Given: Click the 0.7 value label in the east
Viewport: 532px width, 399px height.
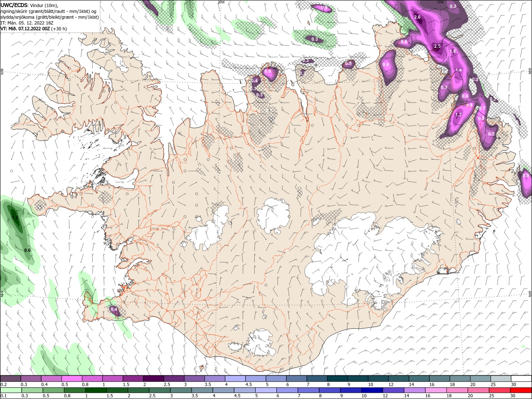Looking at the screenshot, I should [x=482, y=108].
